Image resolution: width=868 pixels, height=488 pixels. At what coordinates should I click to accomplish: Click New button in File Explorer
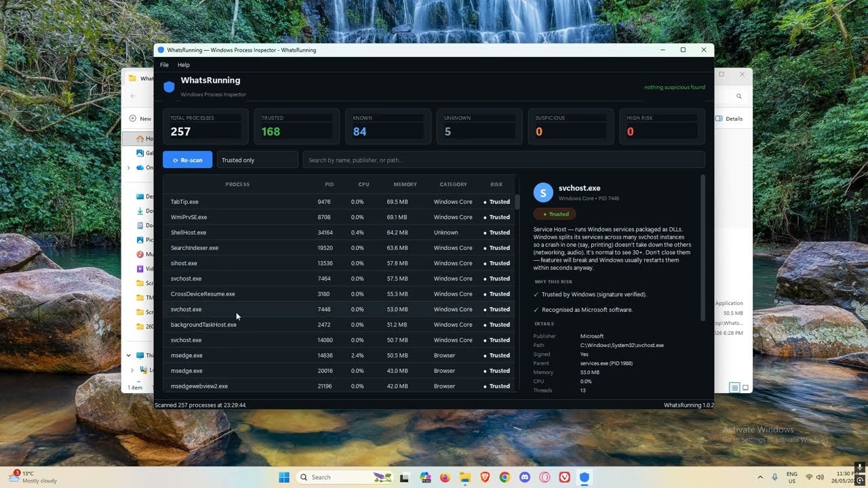coord(141,119)
